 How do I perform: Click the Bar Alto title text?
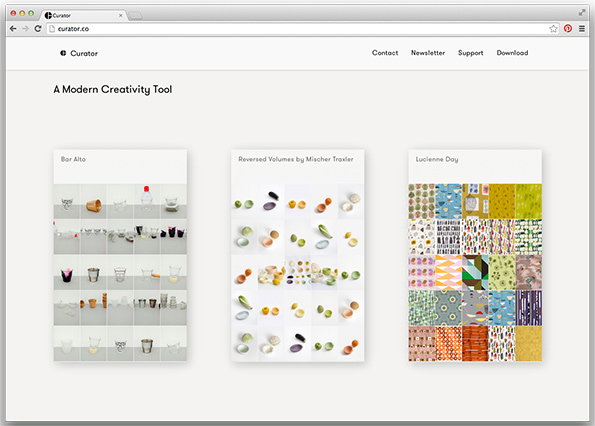(x=73, y=159)
